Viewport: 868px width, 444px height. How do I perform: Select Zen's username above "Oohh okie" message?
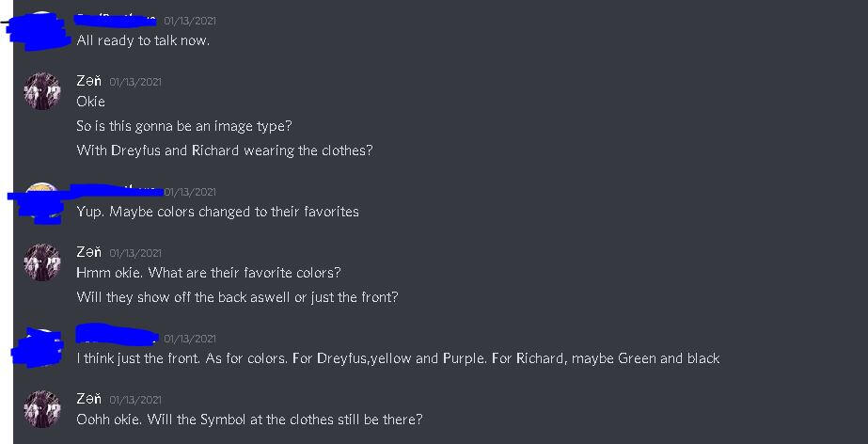(88, 399)
